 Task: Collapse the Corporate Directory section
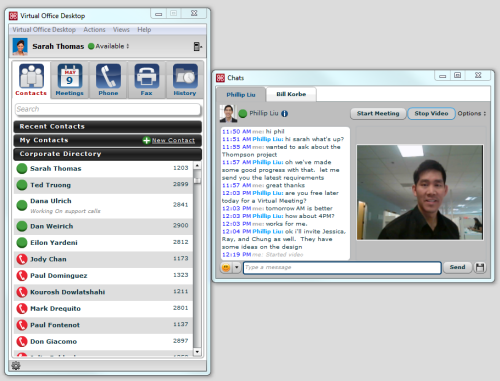(x=108, y=154)
